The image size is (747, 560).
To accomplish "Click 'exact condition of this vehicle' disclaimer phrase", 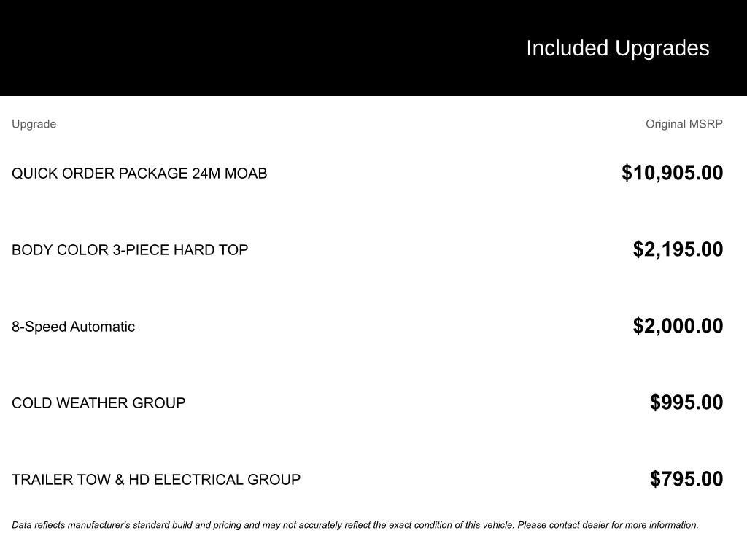I will [451, 525].
